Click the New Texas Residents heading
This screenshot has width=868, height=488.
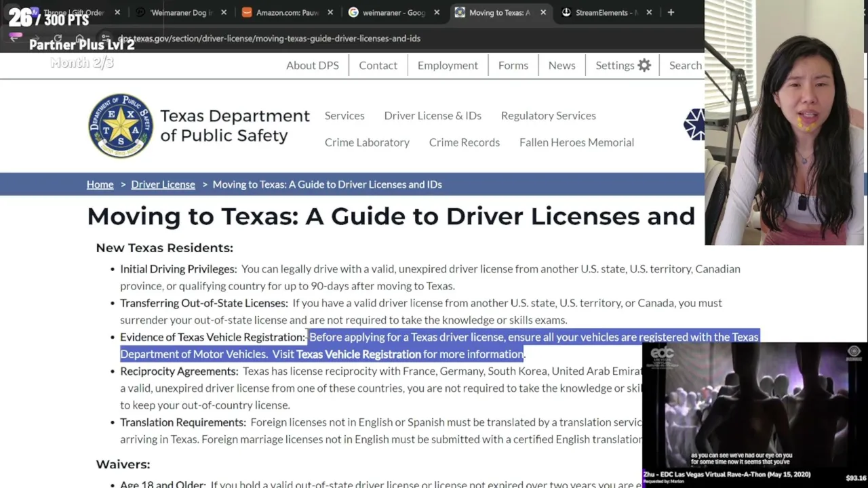point(165,248)
